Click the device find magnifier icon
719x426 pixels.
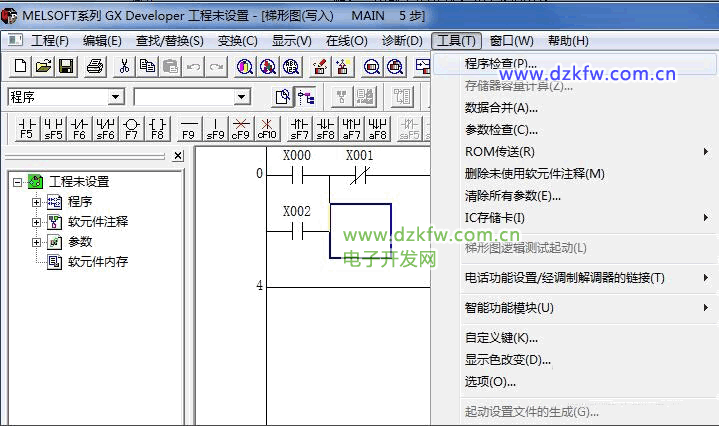coord(245,66)
